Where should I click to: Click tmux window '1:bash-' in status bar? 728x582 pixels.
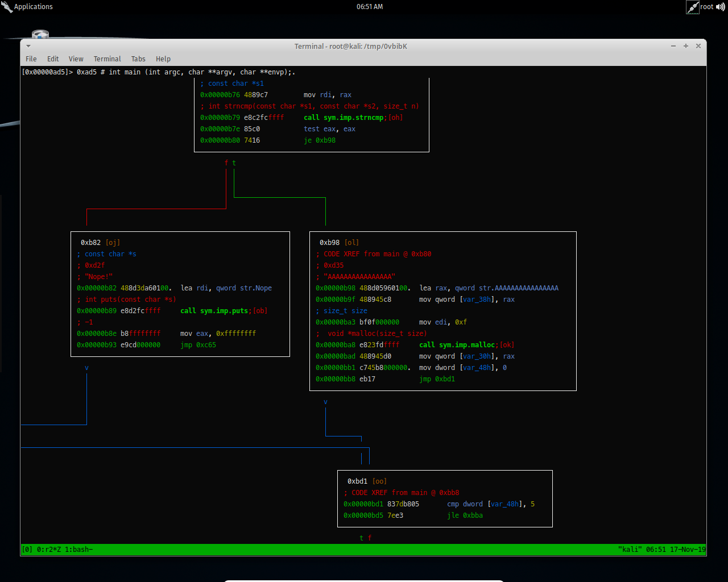[79, 550]
